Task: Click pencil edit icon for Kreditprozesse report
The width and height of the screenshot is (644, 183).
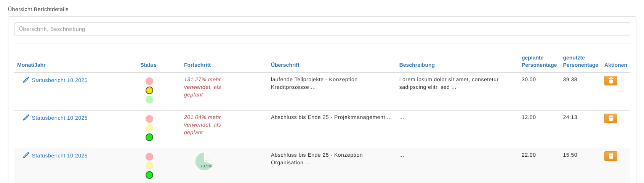Action: coord(26,80)
